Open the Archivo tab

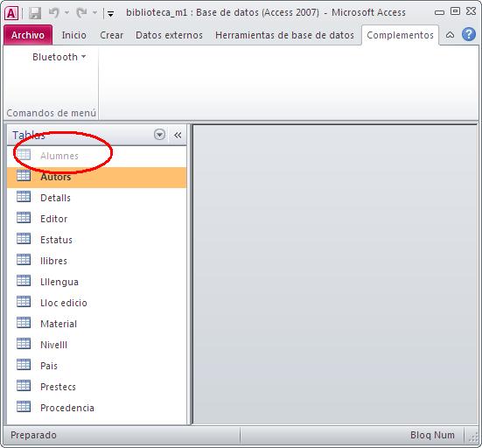click(x=28, y=35)
